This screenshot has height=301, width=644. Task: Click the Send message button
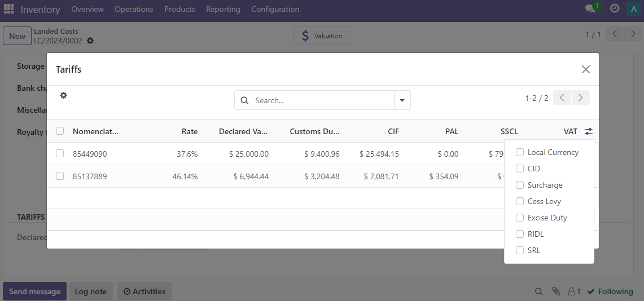tap(34, 291)
